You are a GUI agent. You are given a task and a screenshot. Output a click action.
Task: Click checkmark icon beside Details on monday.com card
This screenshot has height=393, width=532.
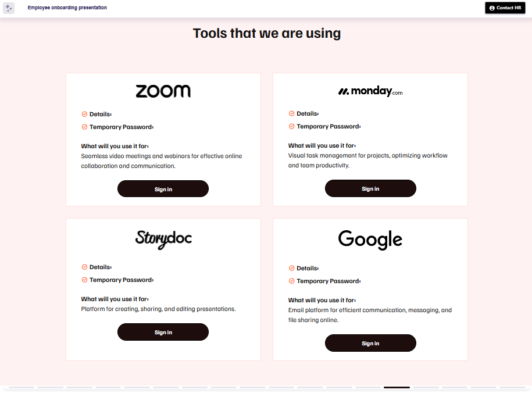pyautogui.click(x=291, y=113)
